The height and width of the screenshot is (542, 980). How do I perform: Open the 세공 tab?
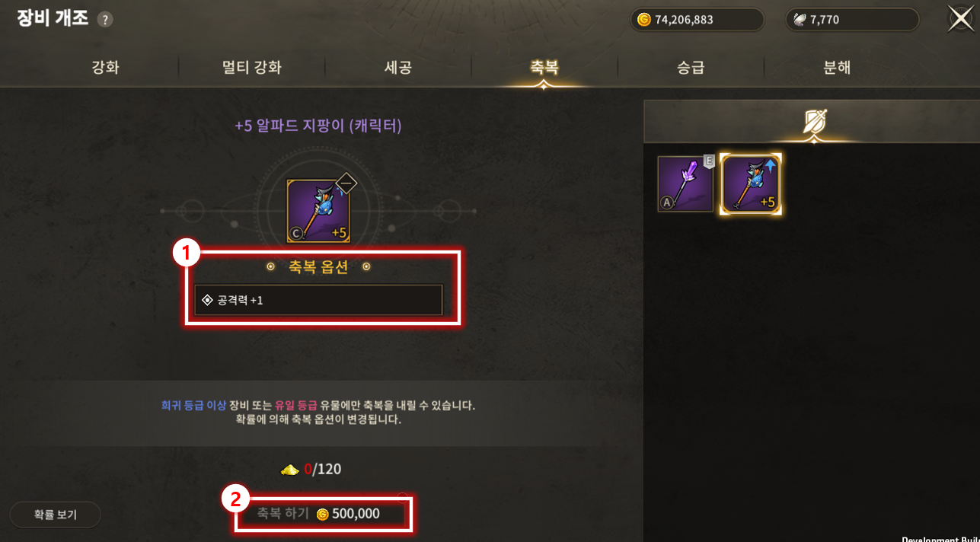[397, 67]
